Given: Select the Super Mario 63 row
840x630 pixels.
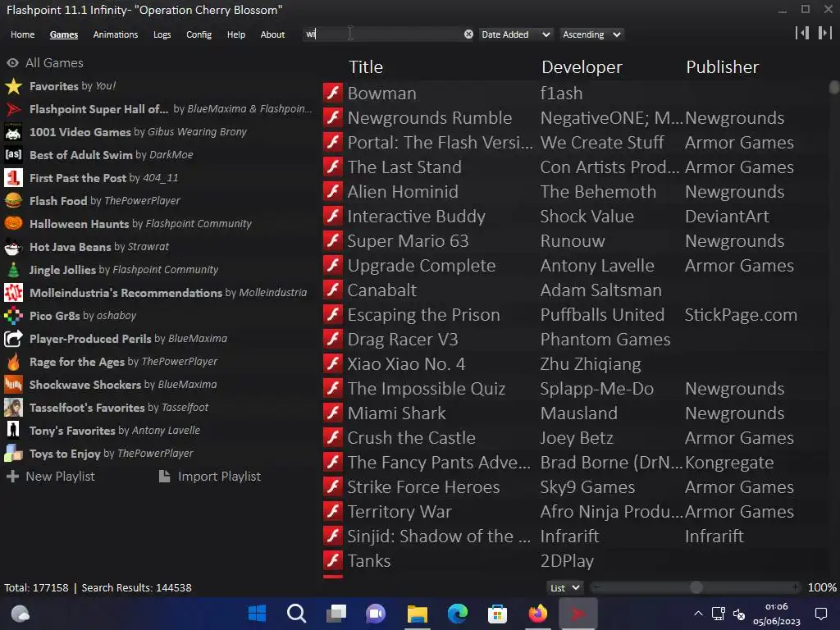Looking at the screenshot, I should [573, 240].
